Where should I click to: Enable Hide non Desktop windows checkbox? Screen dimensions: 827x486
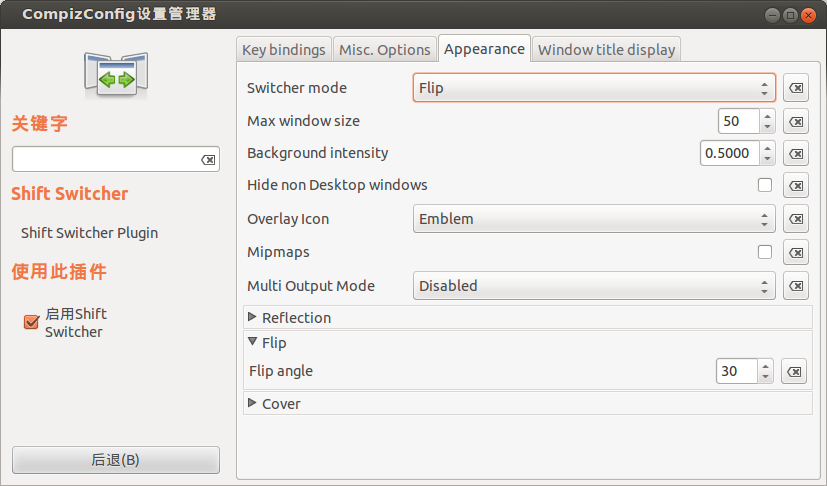click(x=765, y=185)
